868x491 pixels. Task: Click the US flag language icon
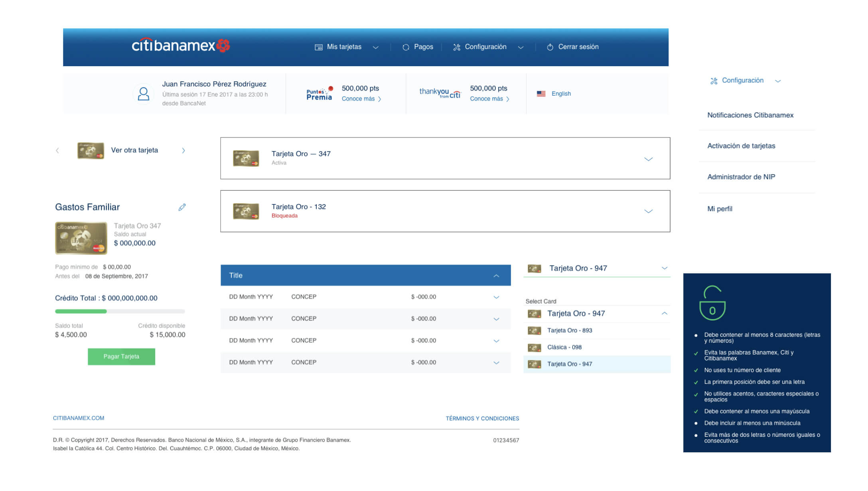[541, 94]
